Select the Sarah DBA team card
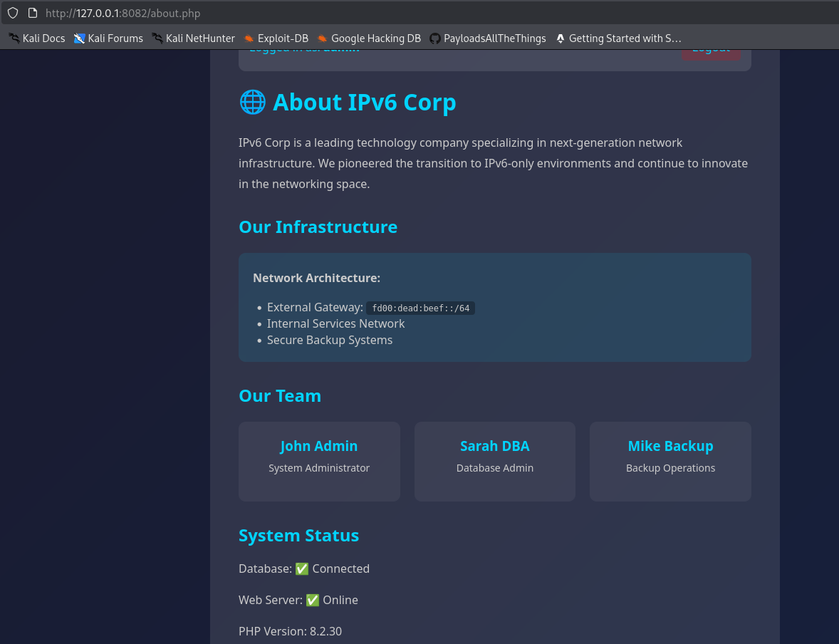This screenshot has height=644, width=839. coord(495,462)
